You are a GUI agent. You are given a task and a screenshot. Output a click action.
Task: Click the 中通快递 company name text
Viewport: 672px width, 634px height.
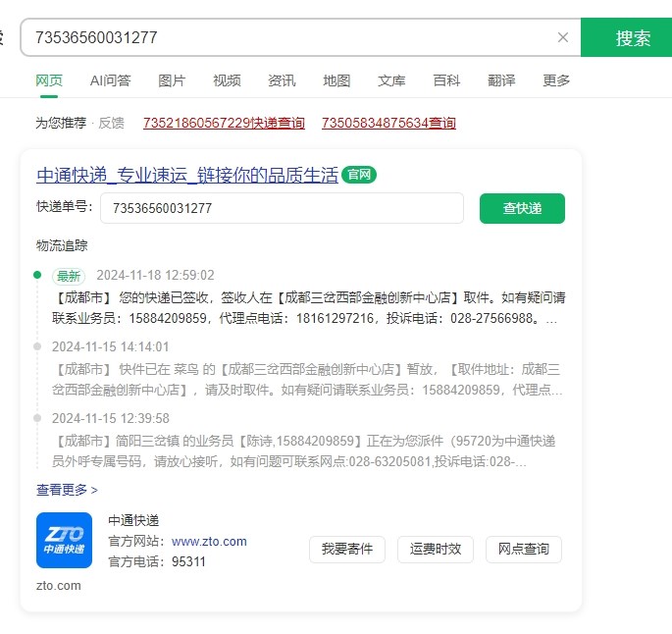click(133, 520)
